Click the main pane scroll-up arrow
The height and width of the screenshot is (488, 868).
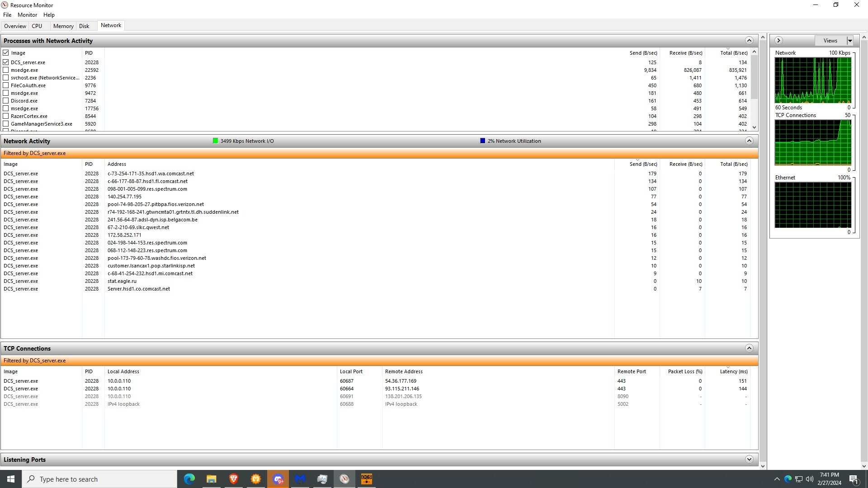pos(763,37)
